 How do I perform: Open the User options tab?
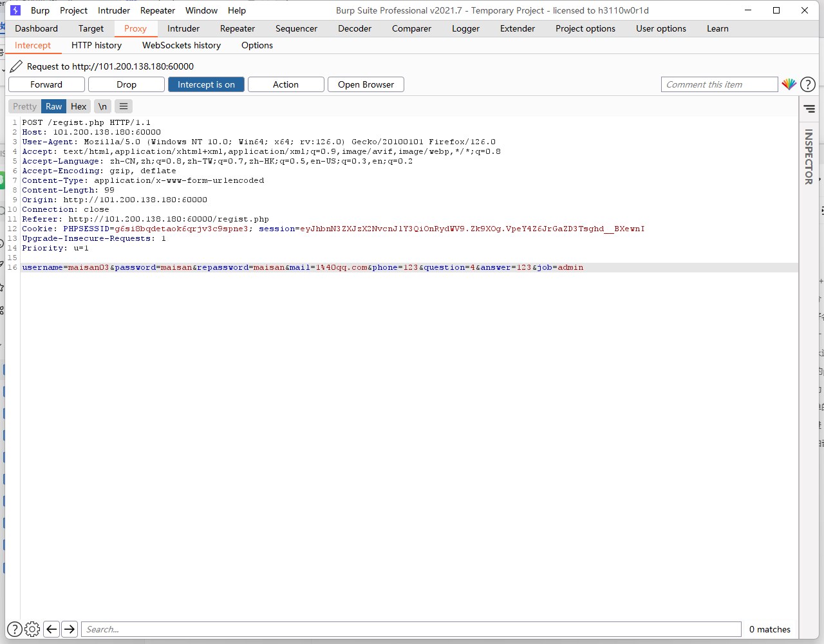(661, 28)
